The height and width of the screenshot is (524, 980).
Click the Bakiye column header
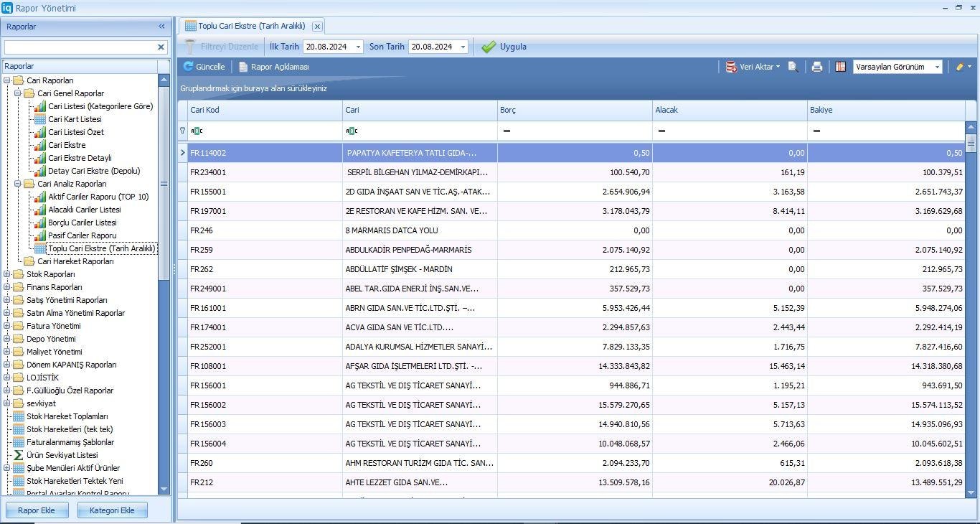pos(885,110)
